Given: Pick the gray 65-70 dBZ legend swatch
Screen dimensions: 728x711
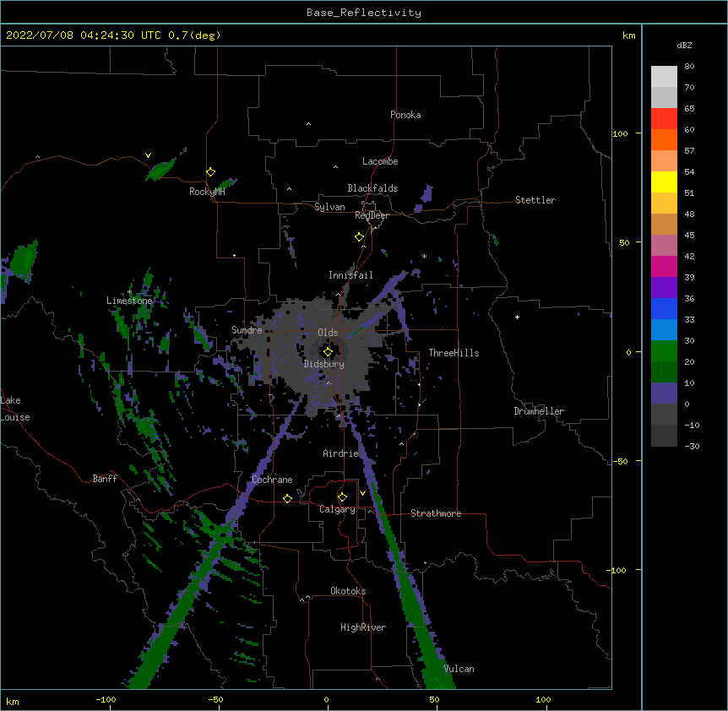Looking at the screenshot, I should [x=664, y=97].
